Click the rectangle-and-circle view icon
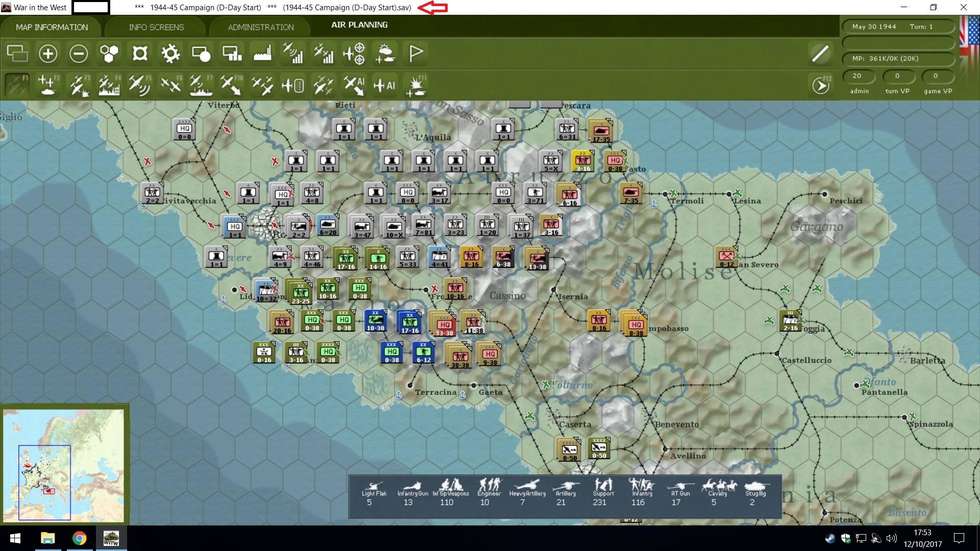 point(201,53)
